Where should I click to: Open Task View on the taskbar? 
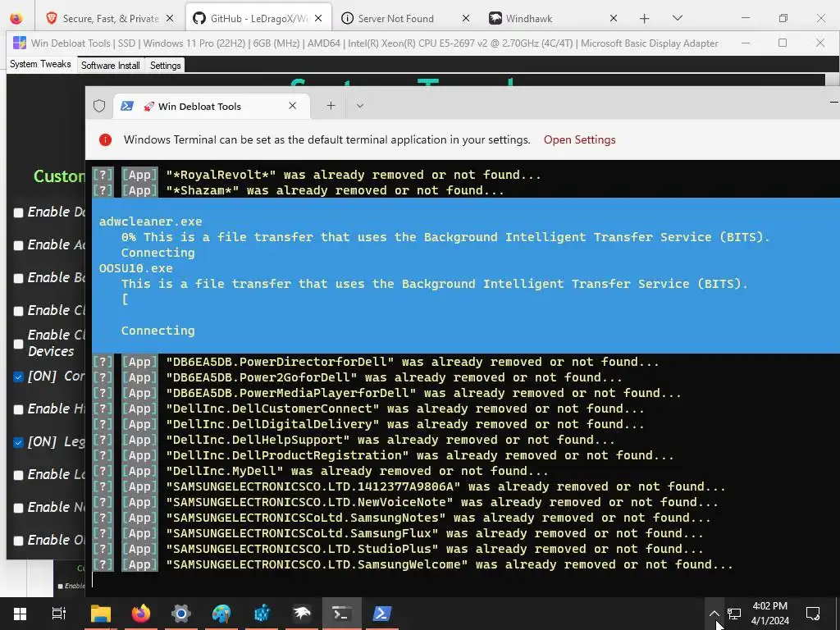click(x=58, y=613)
